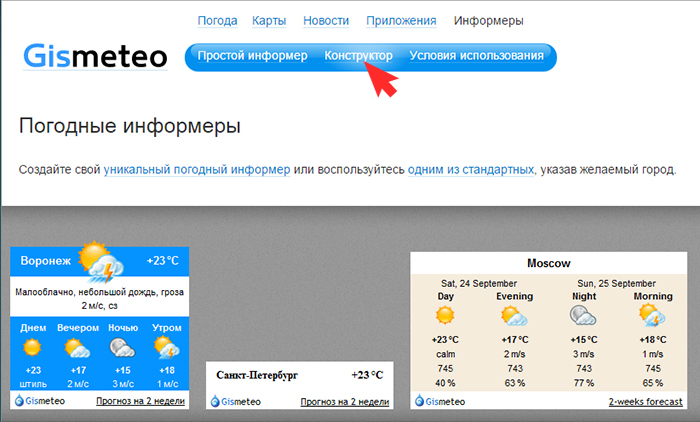Follow the одним из стандартных link

pos(471,170)
